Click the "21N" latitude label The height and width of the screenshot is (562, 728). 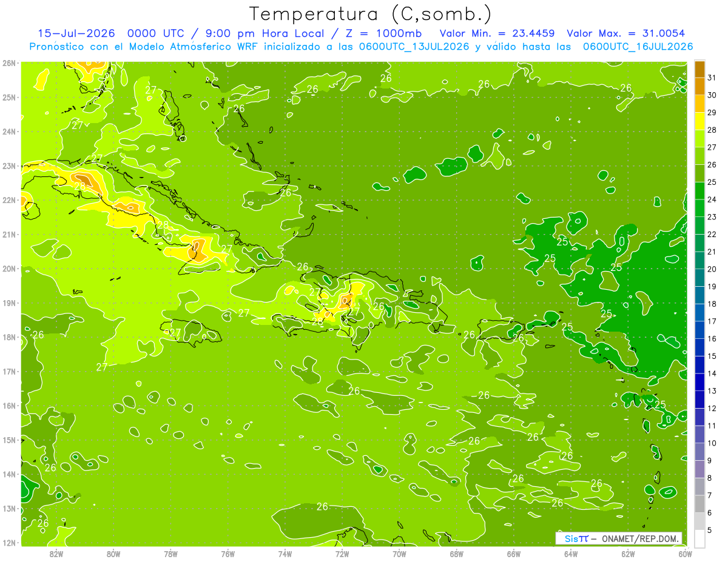(8, 235)
